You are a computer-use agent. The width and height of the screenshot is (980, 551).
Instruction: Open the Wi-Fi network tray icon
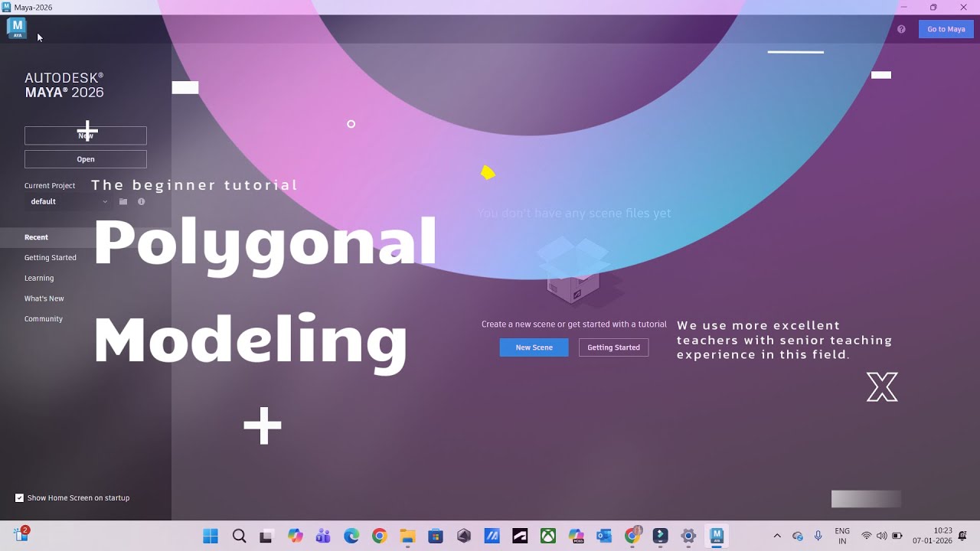pos(867,536)
